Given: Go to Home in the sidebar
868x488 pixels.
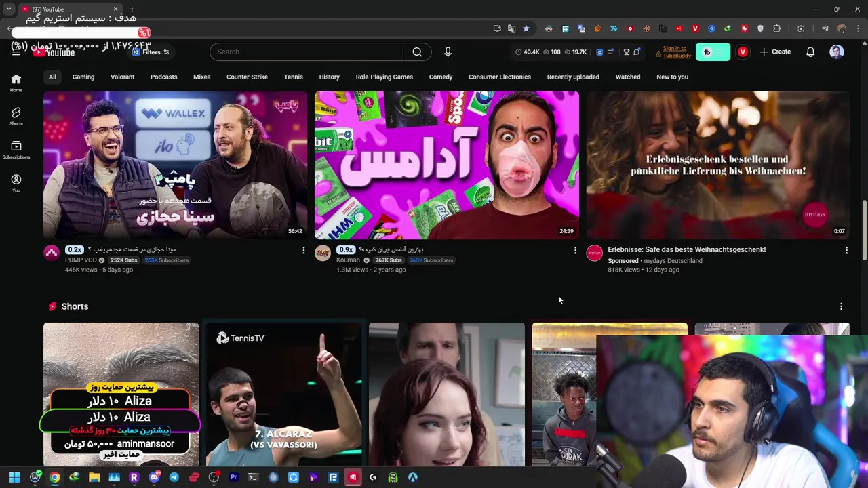Looking at the screenshot, I should pos(16,83).
